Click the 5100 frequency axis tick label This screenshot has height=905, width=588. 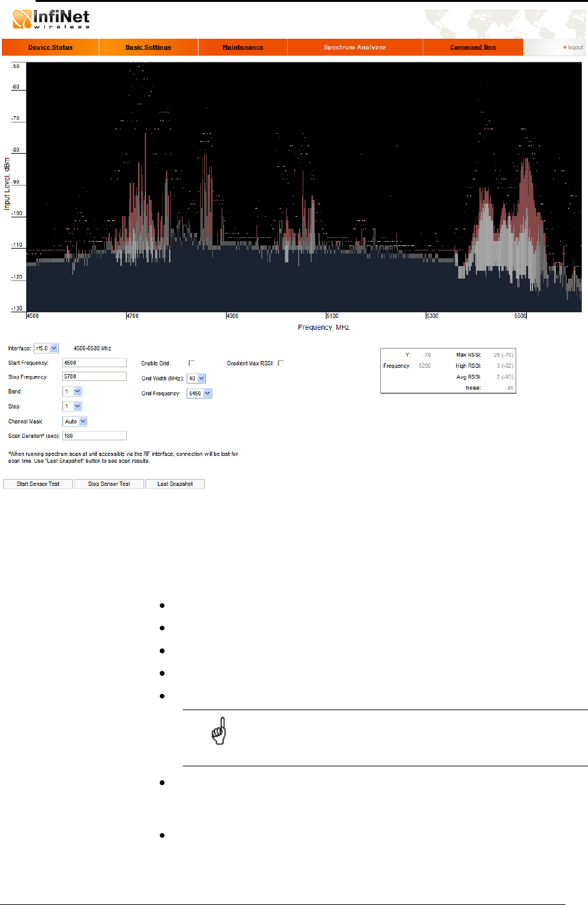[333, 316]
